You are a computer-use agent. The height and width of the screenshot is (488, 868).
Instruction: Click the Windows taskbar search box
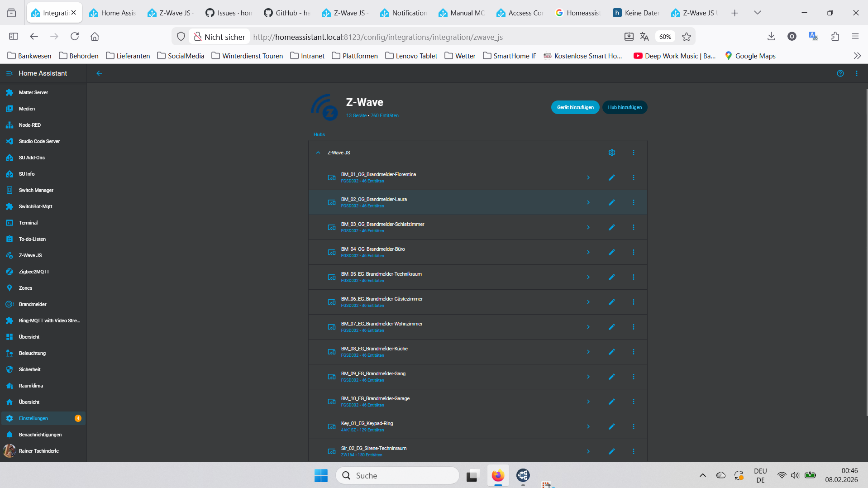(x=397, y=475)
